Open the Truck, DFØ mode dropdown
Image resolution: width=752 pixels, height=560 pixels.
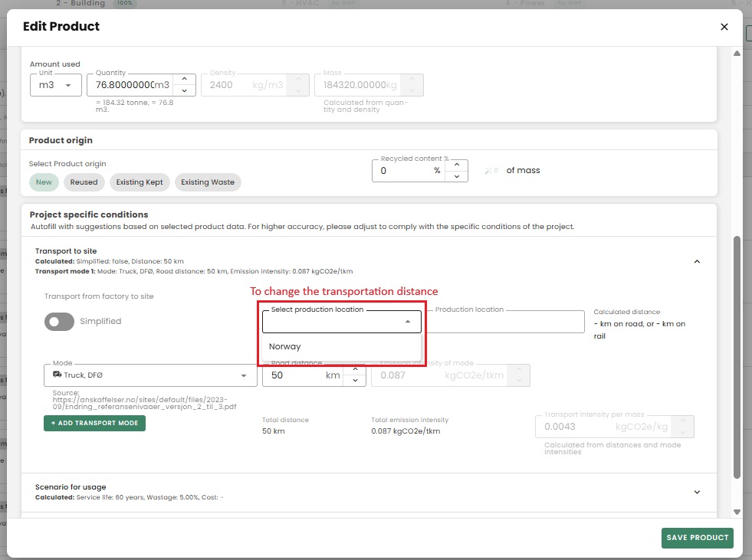coord(150,375)
